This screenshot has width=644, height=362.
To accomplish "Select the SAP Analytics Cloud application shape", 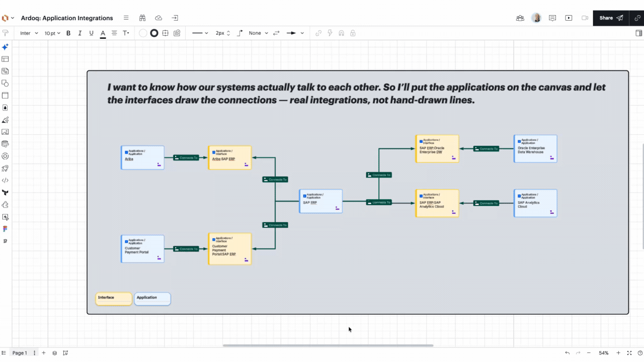I will point(535,203).
